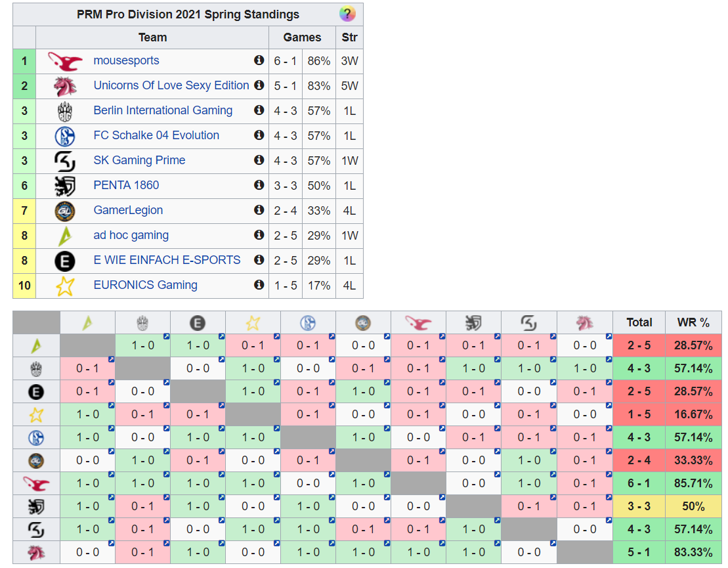
Task: Click the WR % column header
Action: [693, 322]
